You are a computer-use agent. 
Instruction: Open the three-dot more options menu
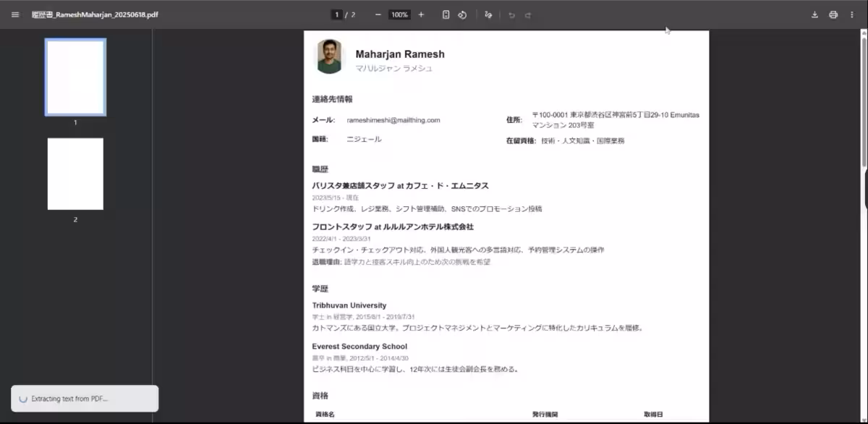852,14
